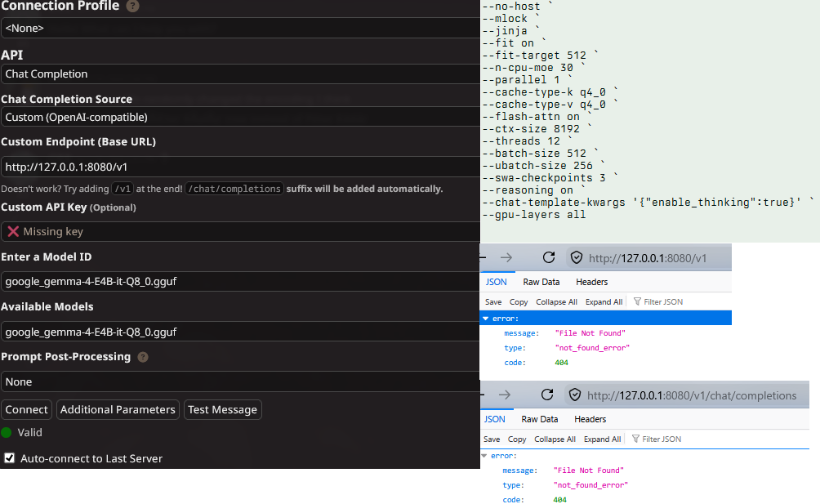Open Prompt Post-Processing dropdown set to None
820x504 pixels.
[x=241, y=382]
